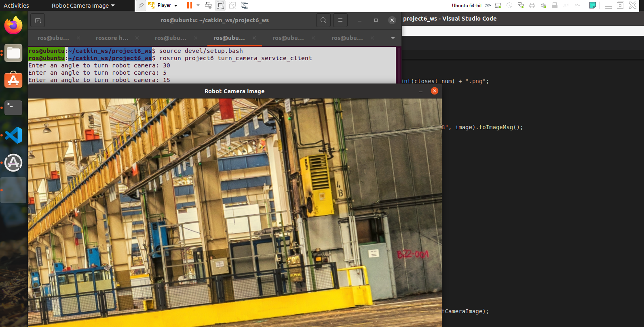Screen dimensions: 644x327
Task: Open the VMware Player menu
Action: click(x=163, y=5)
